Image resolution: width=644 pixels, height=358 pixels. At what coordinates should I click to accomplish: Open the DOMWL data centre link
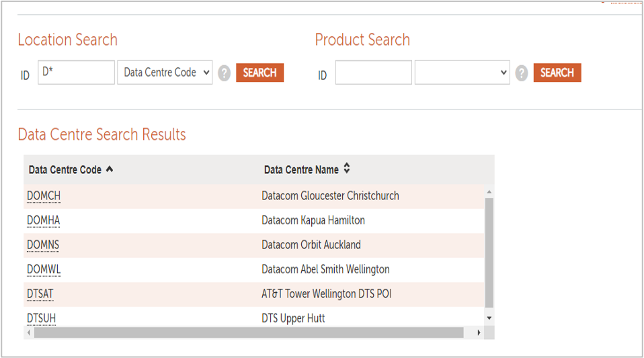click(44, 270)
